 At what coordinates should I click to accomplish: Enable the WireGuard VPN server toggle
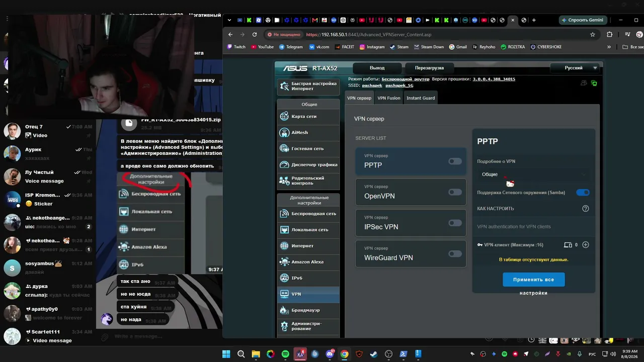455,254
